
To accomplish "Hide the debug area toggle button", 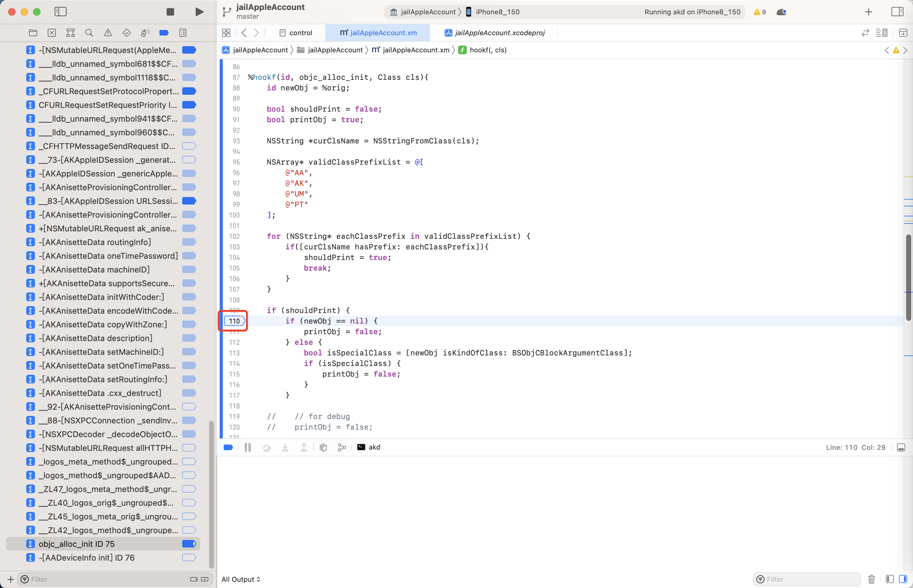I will point(901,447).
